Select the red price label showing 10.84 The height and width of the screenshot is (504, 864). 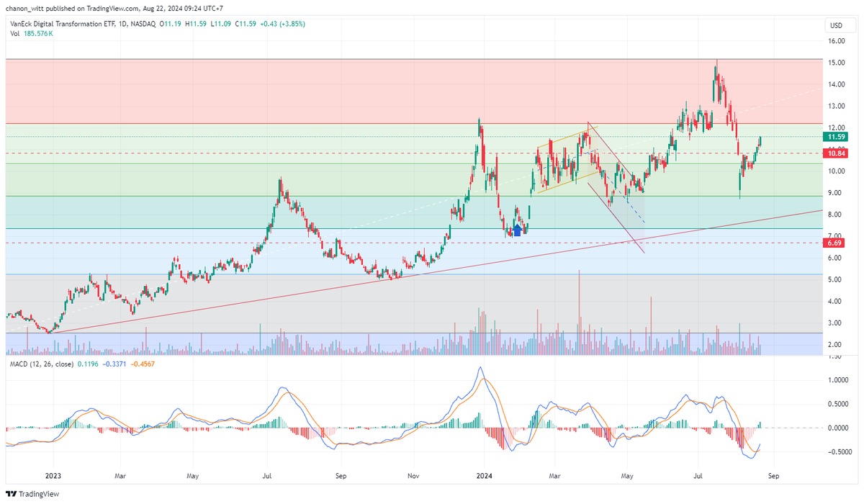click(835, 153)
